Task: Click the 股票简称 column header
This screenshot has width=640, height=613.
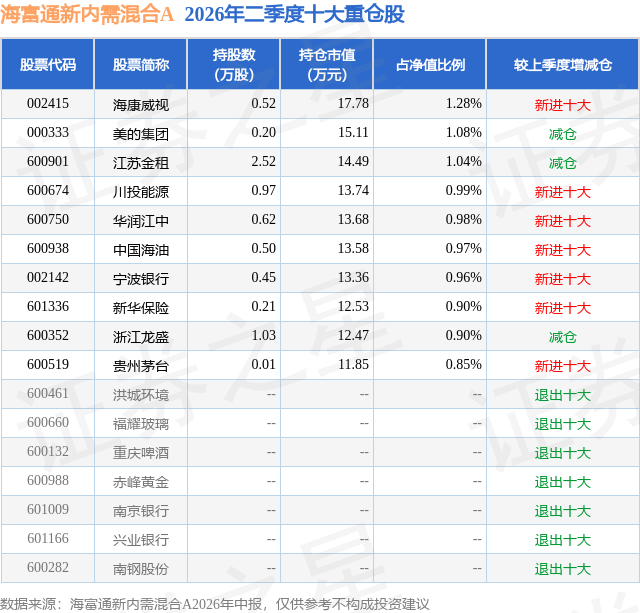Action: coord(141,64)
